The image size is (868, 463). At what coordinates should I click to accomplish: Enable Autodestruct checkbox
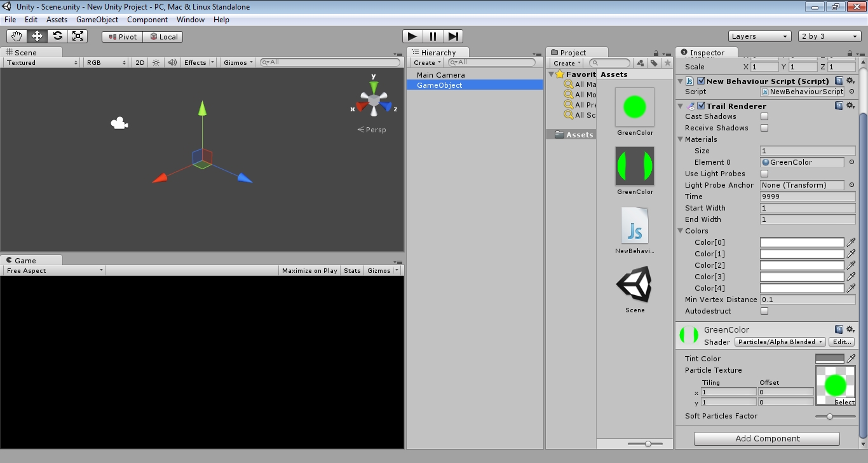764,311
